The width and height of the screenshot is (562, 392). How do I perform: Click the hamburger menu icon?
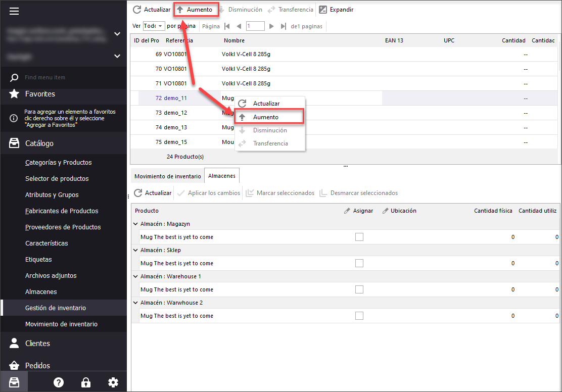coord(14,11)
